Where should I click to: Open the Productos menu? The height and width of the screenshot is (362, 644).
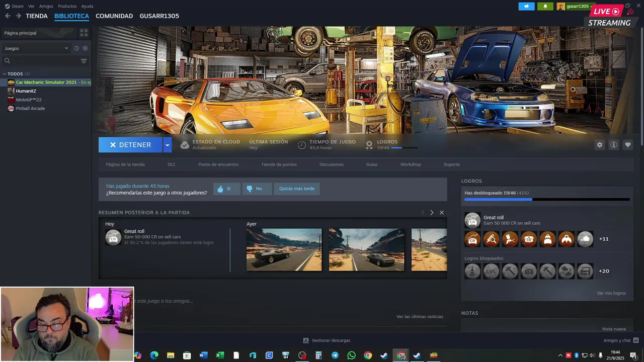coord(67,7)
